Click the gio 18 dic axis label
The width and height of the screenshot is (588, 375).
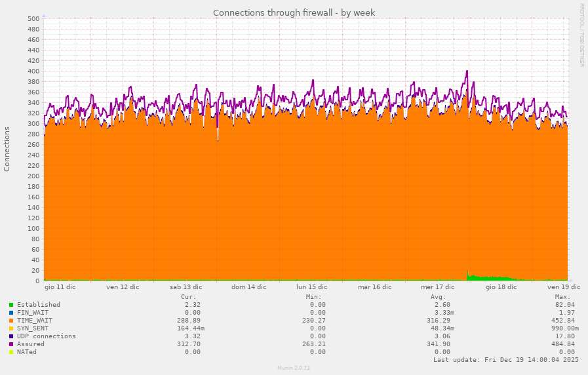click(501, 287)
